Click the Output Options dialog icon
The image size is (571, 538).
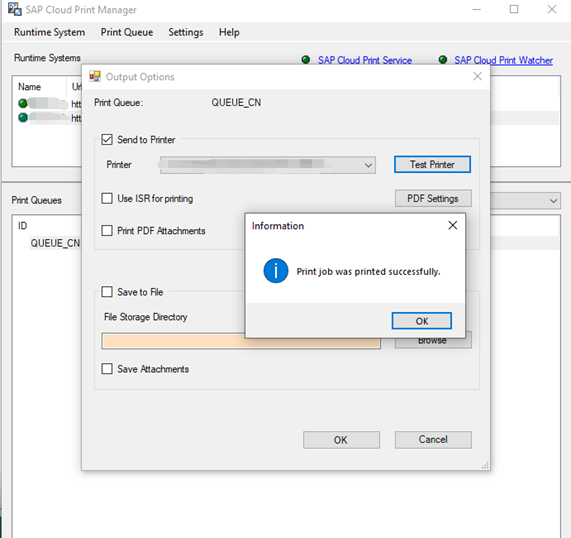coord(95,76)
